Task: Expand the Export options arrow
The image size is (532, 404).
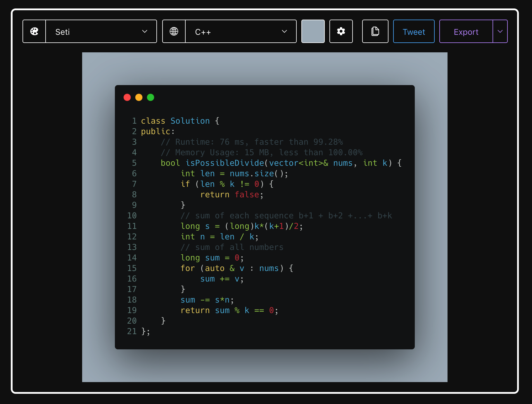Action: 500,32
